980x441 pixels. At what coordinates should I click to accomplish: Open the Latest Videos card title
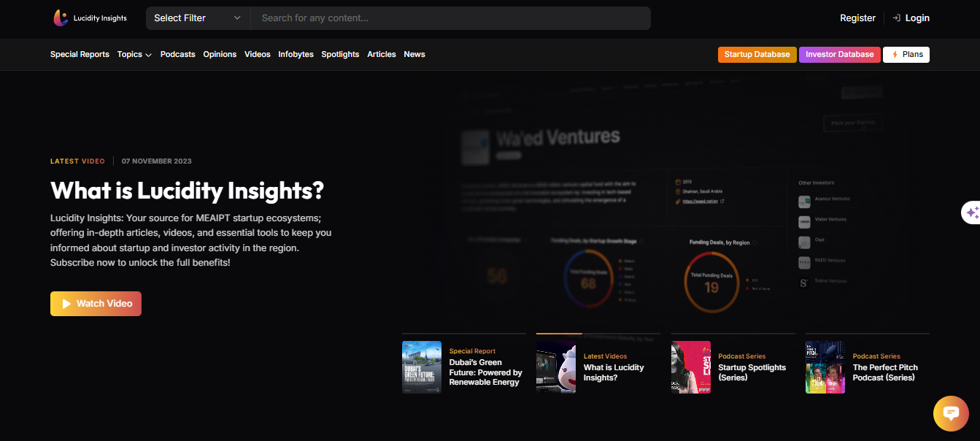(614, 372)
